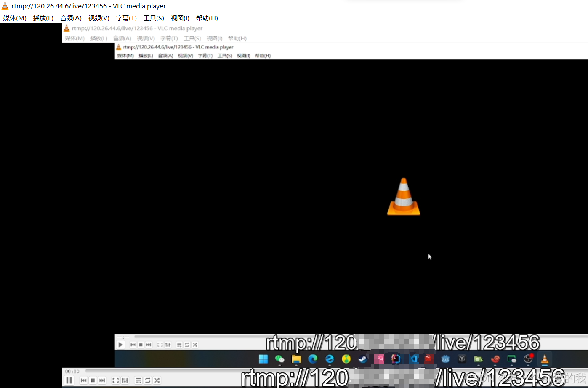Image resolution: width=588 pixels, height=388 pixels.
Task: Click the VLC cone icon in main title bar
Action: pyautogui.click(x=5, y=6)
